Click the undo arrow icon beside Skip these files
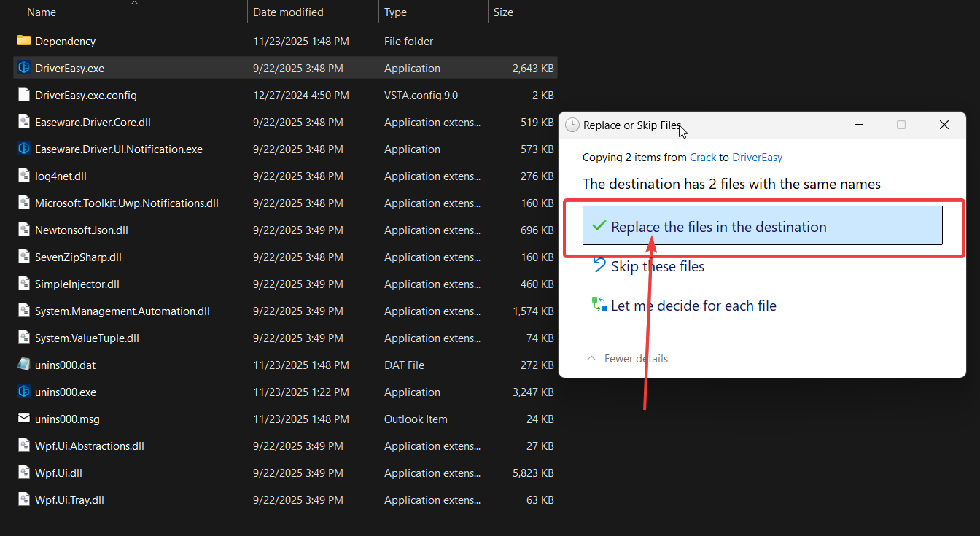Image resolution: width=980 pixels, height=536 pixels. click(599, 265)
